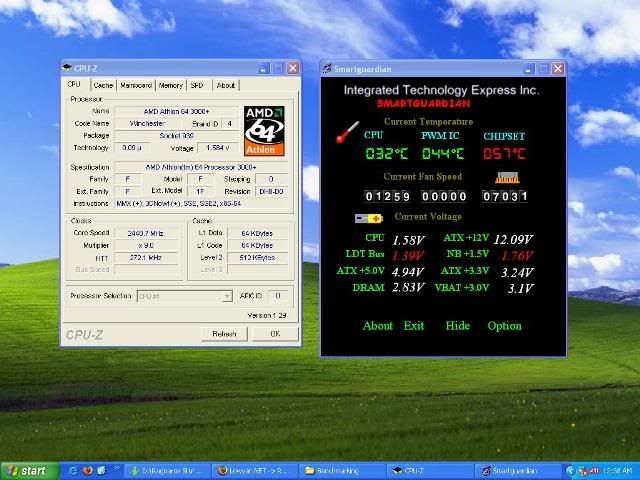The height and width of the screenshot is (480, 640).
Task: Click the Core Speed value field
Action: coord(146,233)
